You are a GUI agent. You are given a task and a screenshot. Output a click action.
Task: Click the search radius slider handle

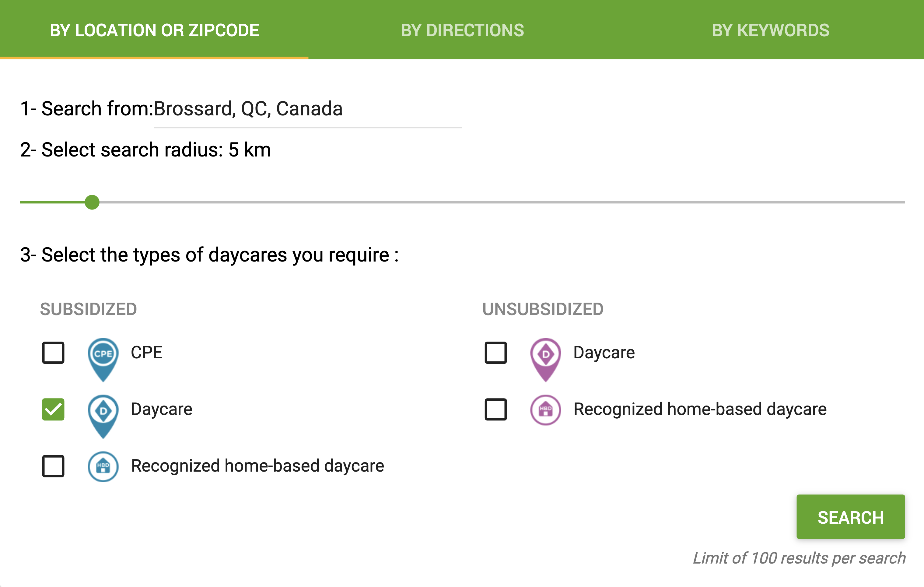(92, 202)
